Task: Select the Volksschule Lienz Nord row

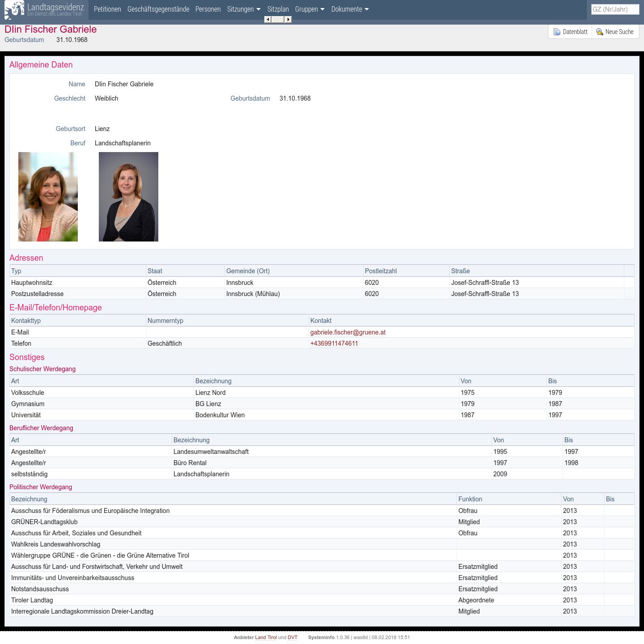Action: click(x=322, y=393)
